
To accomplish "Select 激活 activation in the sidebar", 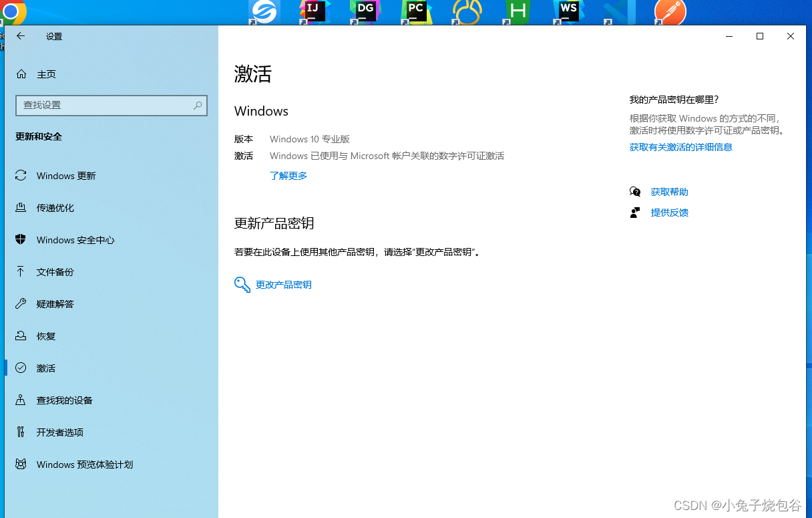I will pyautogui.click(x=111, y=368).
